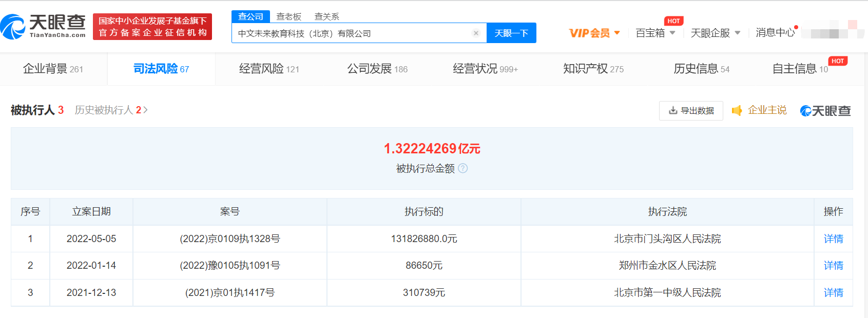
Task: Click the red national fund banner badge
Action: [x=152, y=27]
